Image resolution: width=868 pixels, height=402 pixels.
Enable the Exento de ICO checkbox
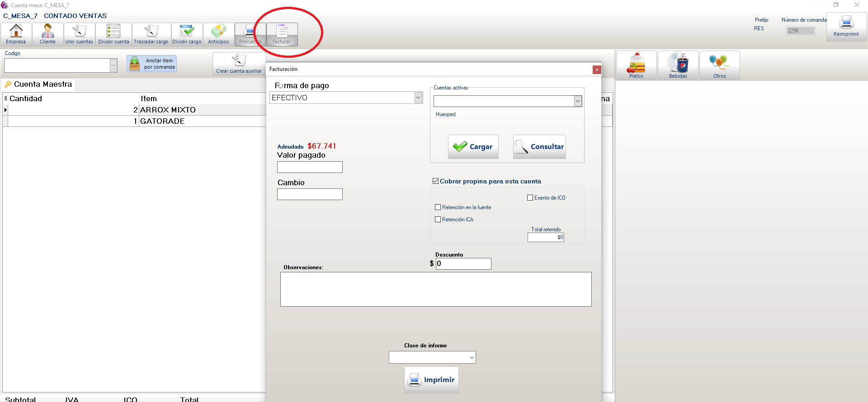pyautogui.click(x=530, y=198)
